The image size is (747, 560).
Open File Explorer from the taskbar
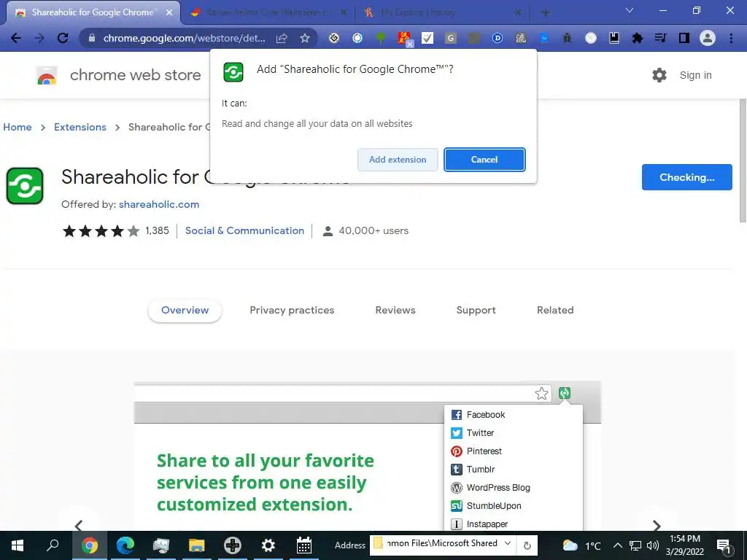[196, 545]
